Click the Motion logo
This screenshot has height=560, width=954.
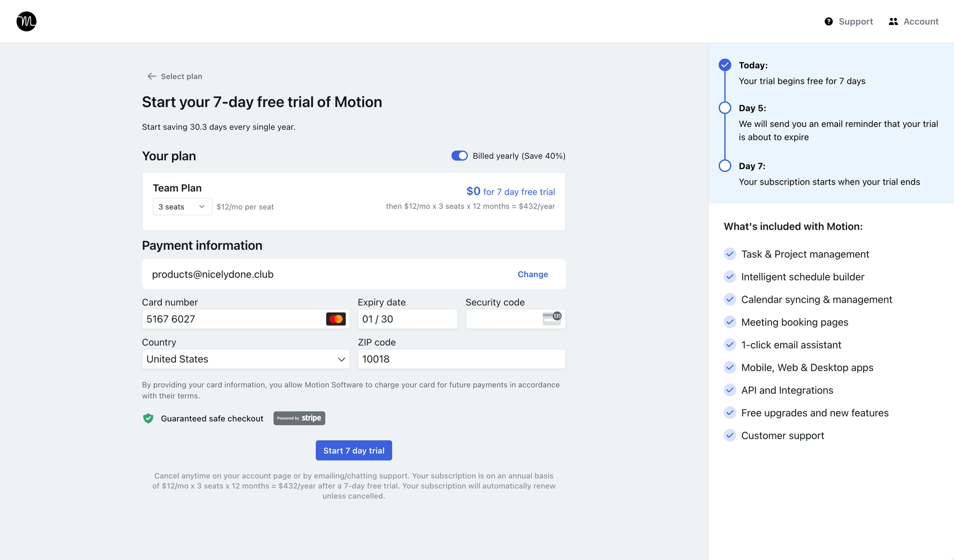coord(26,21)
